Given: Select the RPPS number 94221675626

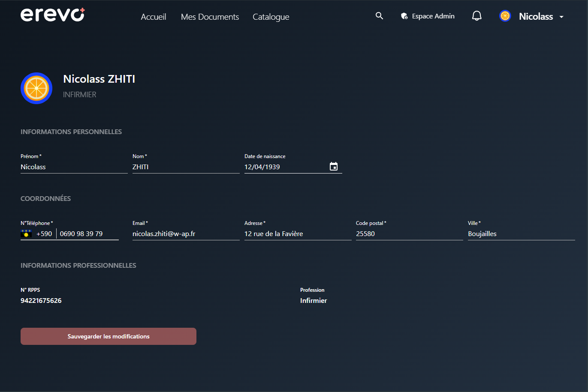Looking at the screenshot, I should click(41, 301).
